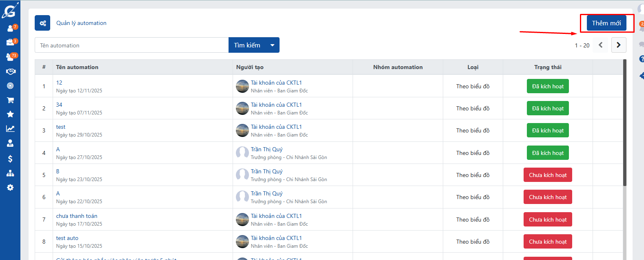Click the table's vertical scrollbar
Image resolution: width=644 pixels, height=260 pixels.
point(624,123)
